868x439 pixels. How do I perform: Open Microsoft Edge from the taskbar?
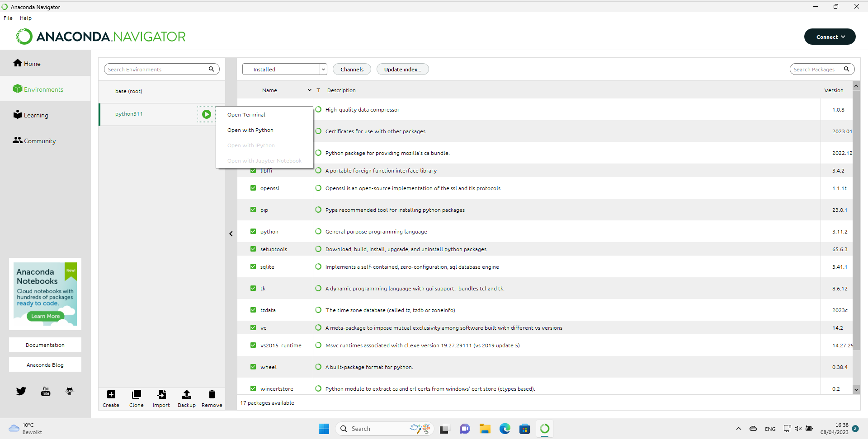point(505,429)
